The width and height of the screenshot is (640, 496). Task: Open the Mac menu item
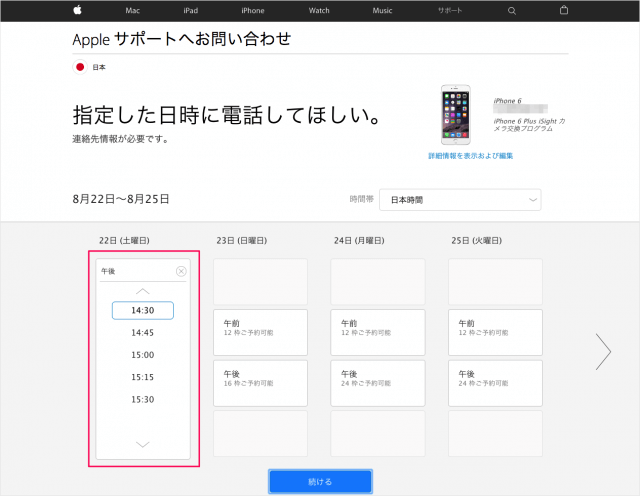(132, 10)
